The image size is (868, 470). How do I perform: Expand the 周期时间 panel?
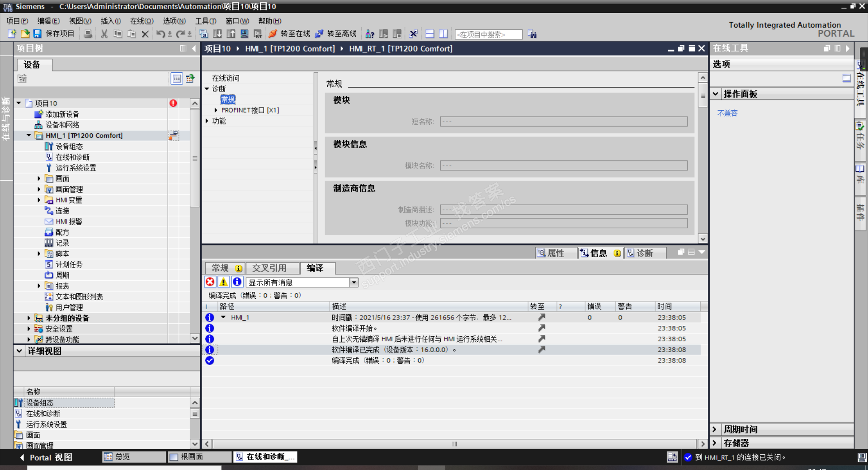[715, 429]
